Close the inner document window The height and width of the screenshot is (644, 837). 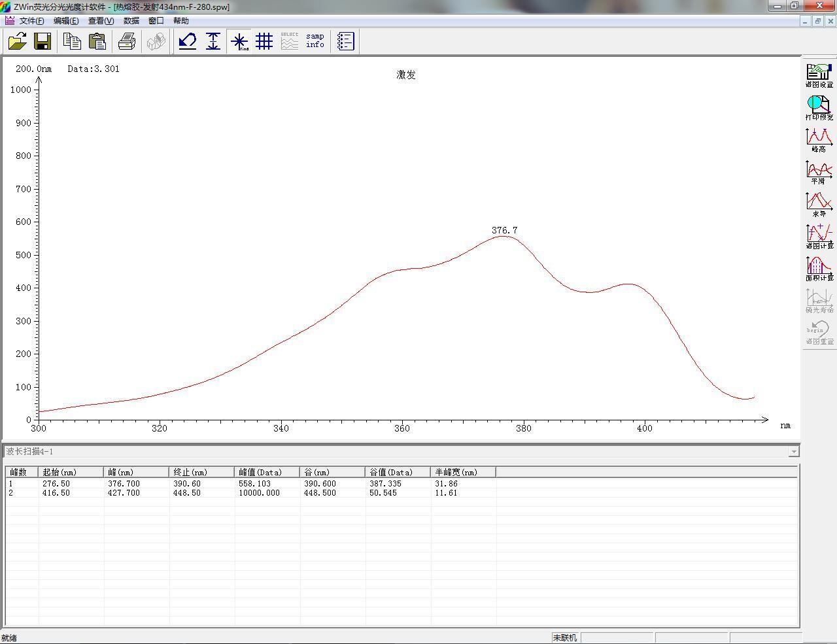click(x=830, y=21)
